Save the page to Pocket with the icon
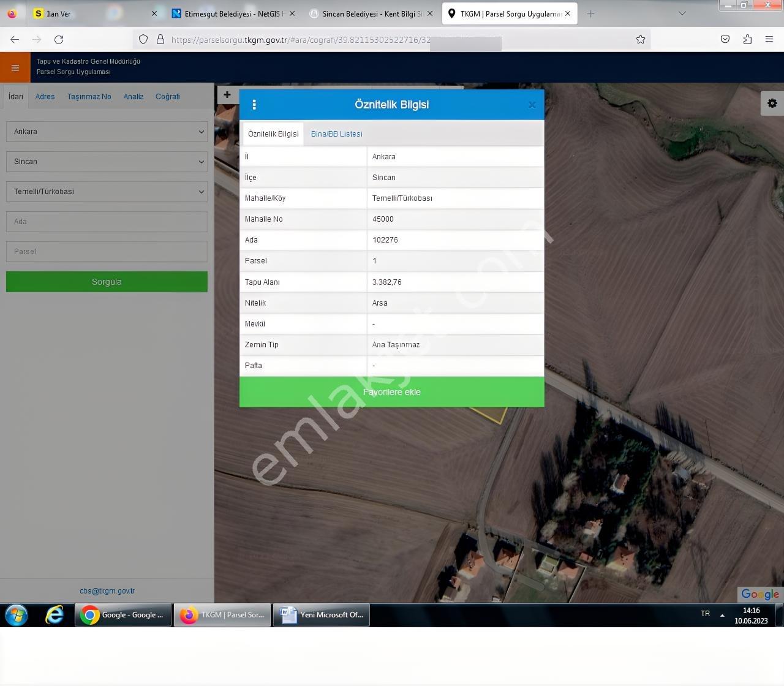This screenshot has height=686, width=784. (x=725, y=39)
